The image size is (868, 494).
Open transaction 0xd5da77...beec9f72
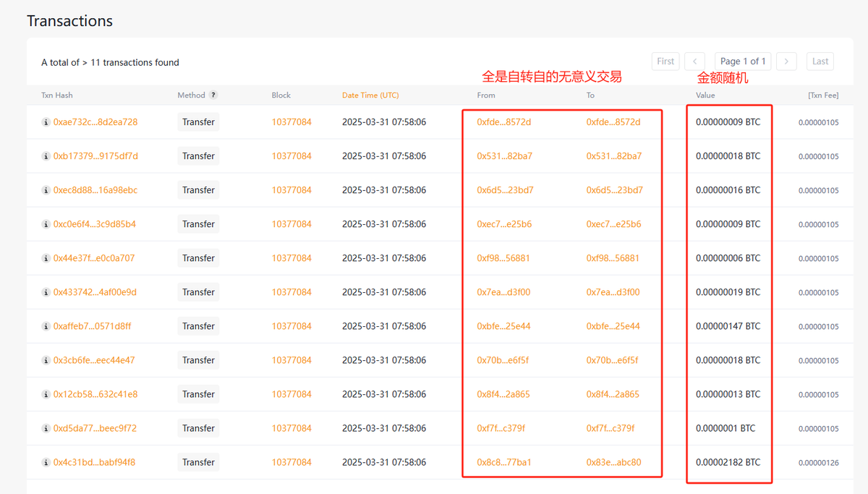[95, 428]
